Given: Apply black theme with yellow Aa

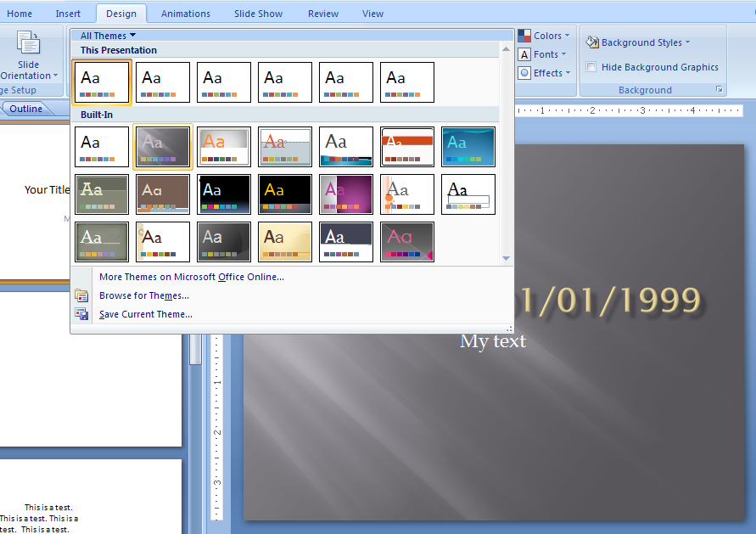Looking at the screenshot, I should 285,194.
